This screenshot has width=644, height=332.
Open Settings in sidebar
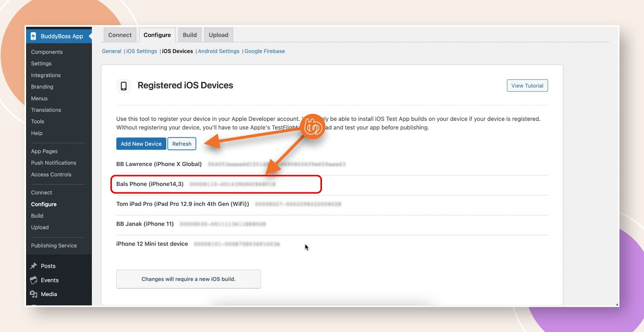tap(41, 64)
